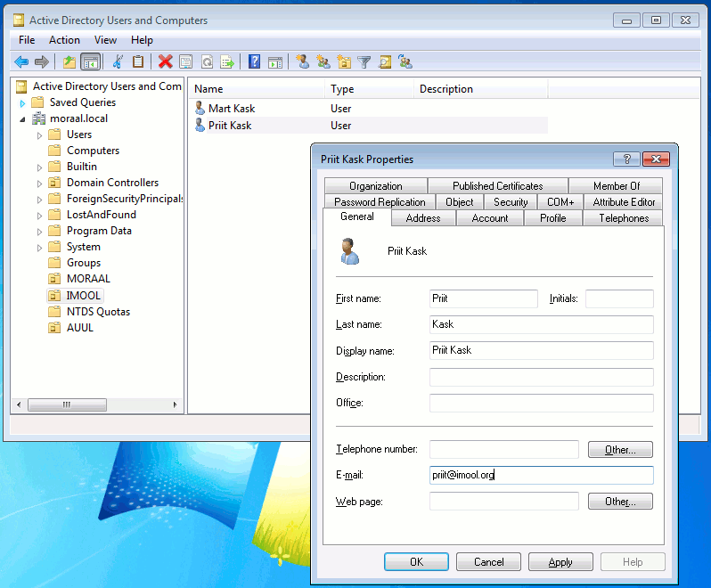This screenshot has height=588, width=711.
Task: Click Other button beside Telephone number
Action: click(x=620, y=450)
